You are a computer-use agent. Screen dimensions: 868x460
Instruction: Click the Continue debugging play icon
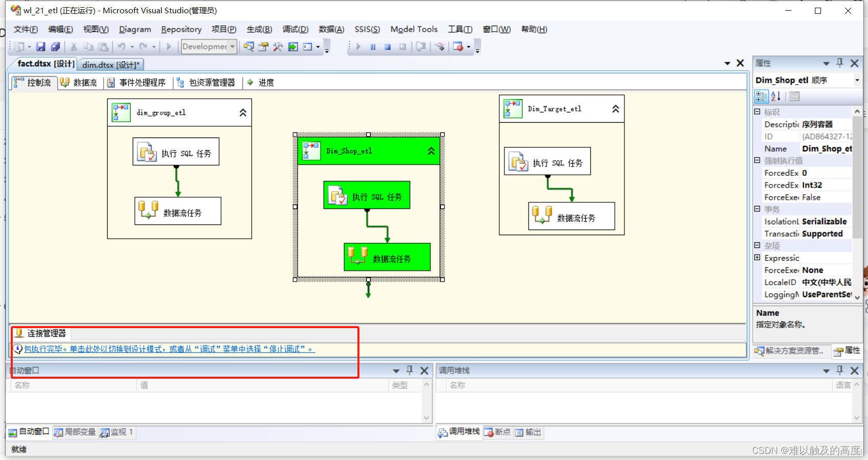tap(358, 47)
